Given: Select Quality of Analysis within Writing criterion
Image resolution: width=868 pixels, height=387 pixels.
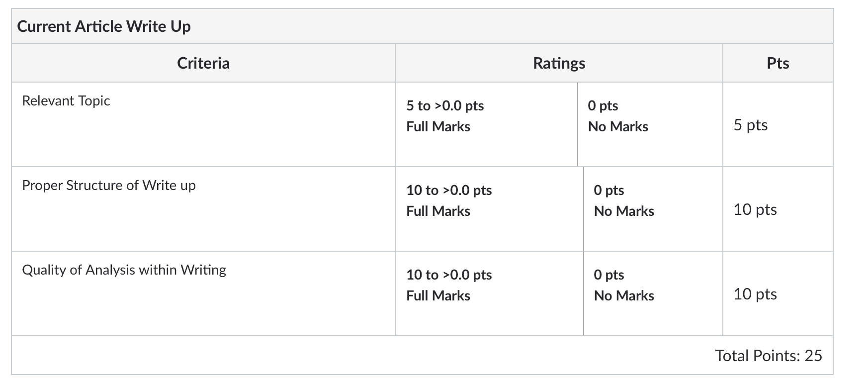Looking at the screenshot, I should [x=124, y=270].
